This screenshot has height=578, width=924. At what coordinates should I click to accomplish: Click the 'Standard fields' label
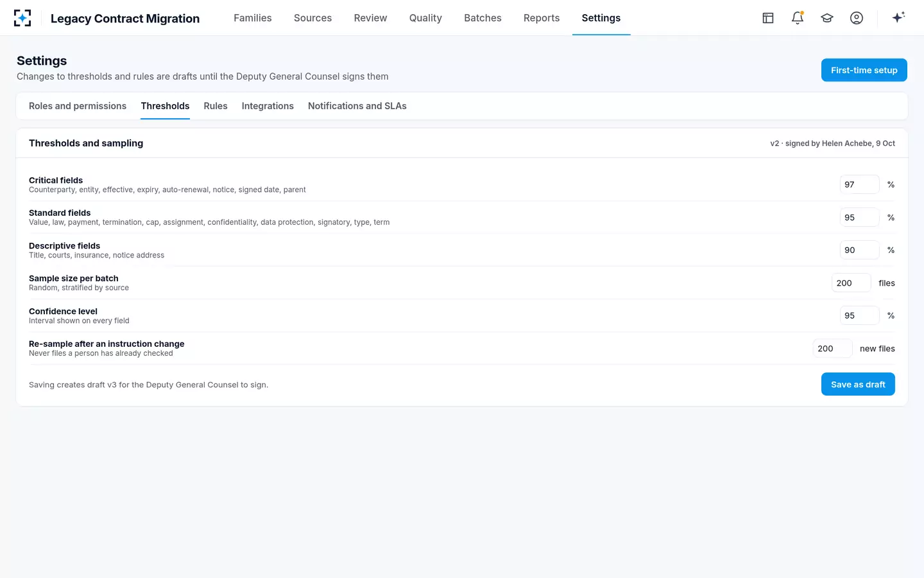(x=60, y=213)
